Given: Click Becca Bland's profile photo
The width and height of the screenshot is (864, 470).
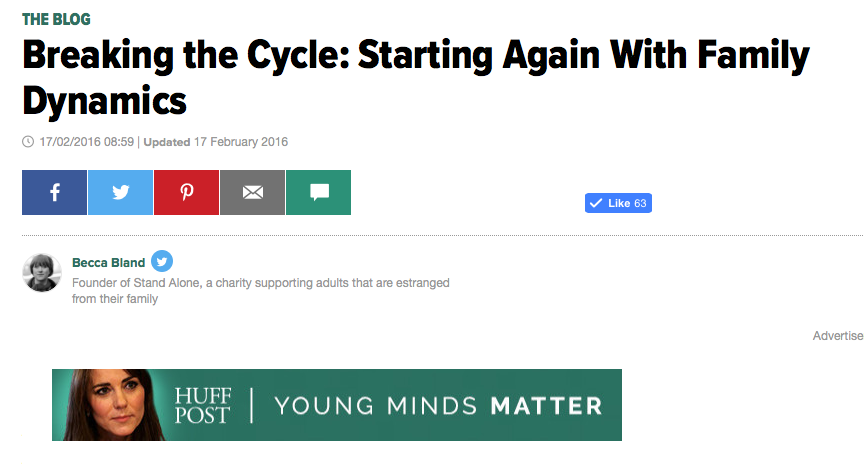Looking at the screenshot, I should click(42, 272).
